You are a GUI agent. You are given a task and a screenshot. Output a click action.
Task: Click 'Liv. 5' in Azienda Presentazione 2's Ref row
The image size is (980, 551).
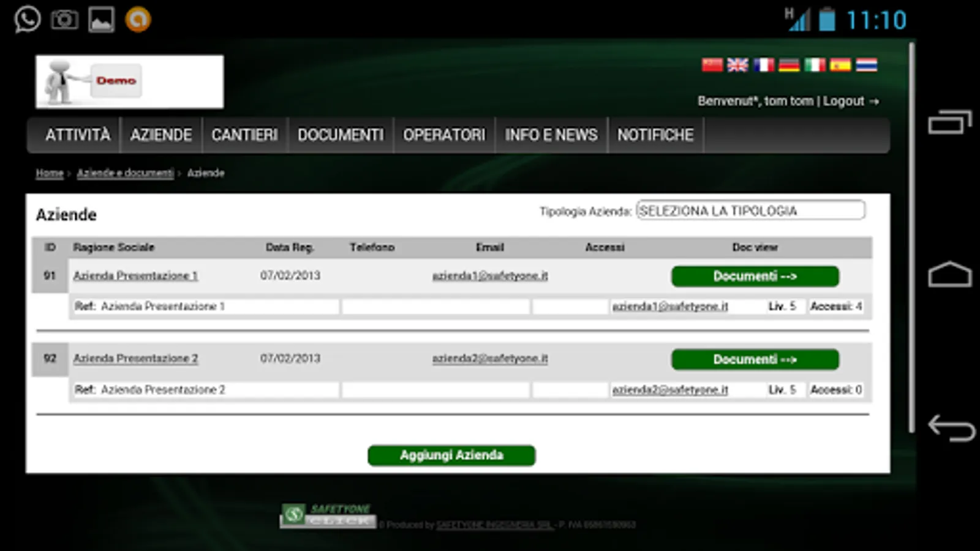(x=782, y=389)
